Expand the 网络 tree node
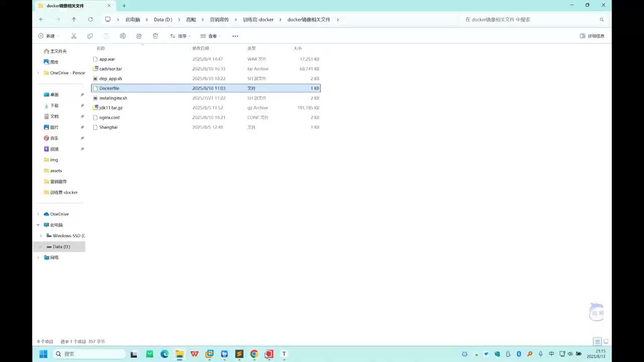The height and width of the screenshot is (362, 644). (x=38, y=257)
